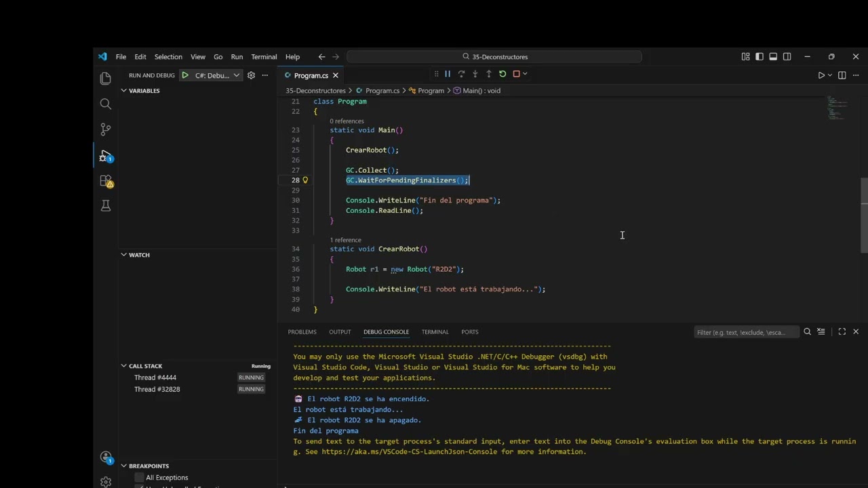This screenshot has height=488, width=868.
Task: Click 35-Deconstructores in the breadcrumb
Action: (315, 91)
